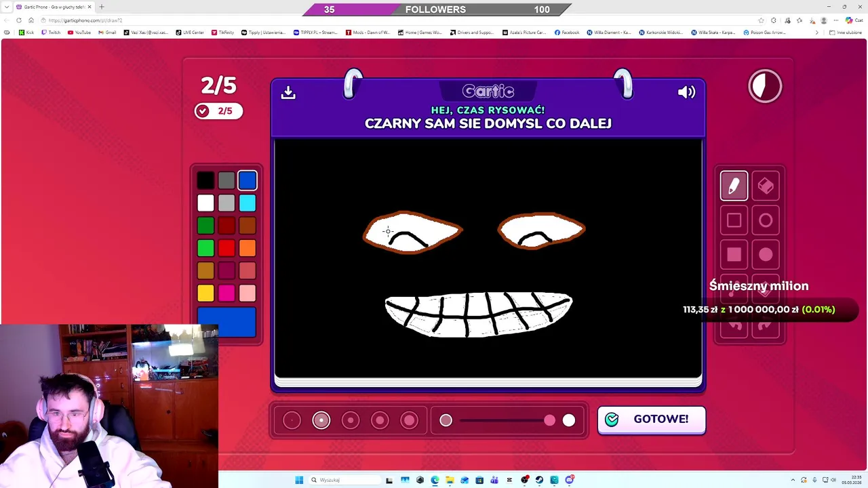Select the fourth brush size
The width and height of the screenshot is (868, 488).
click(380, 420)
